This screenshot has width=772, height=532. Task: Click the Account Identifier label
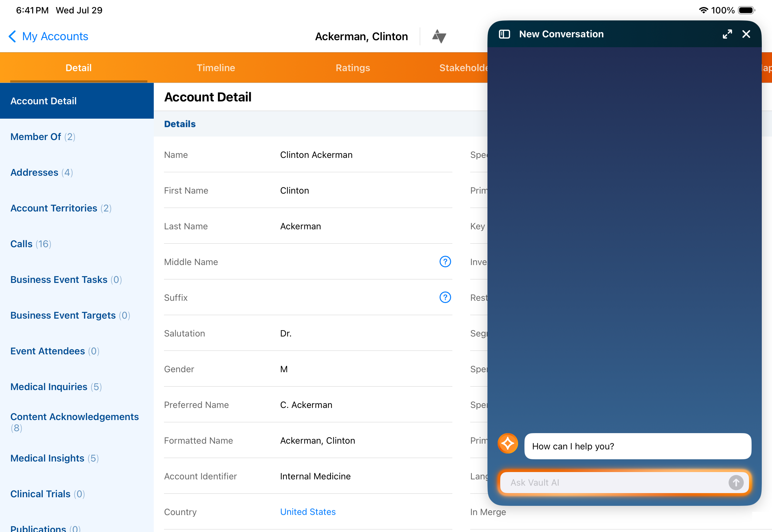click(x=200, y=476)
